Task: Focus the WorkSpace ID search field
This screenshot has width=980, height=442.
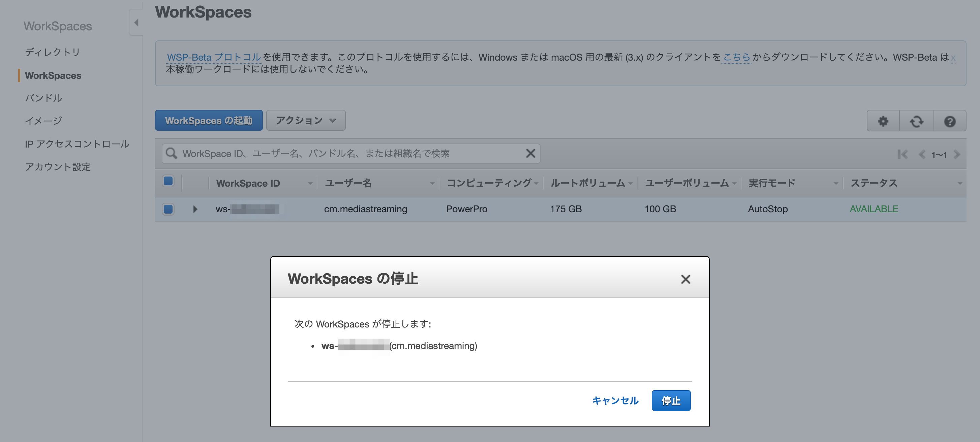Action: click(x=350, y=153)
